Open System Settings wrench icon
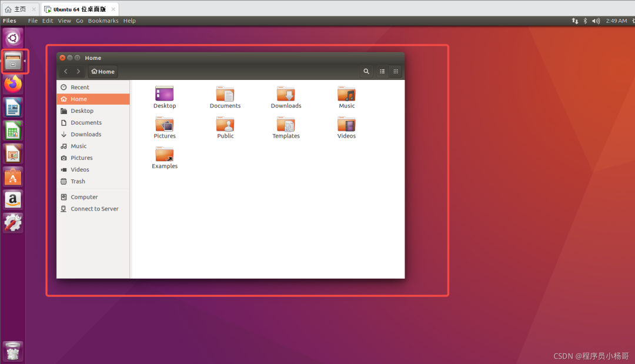The width and height of the screenshot is (635, 364). click(x=13, y=223)
